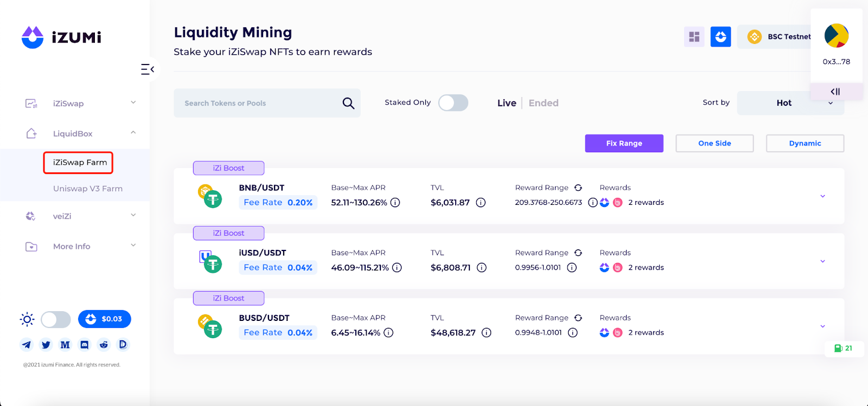Toggle the Staked Only switch
Screen dimensions: 868x406
pyautogui.click(x=454, y=102)
